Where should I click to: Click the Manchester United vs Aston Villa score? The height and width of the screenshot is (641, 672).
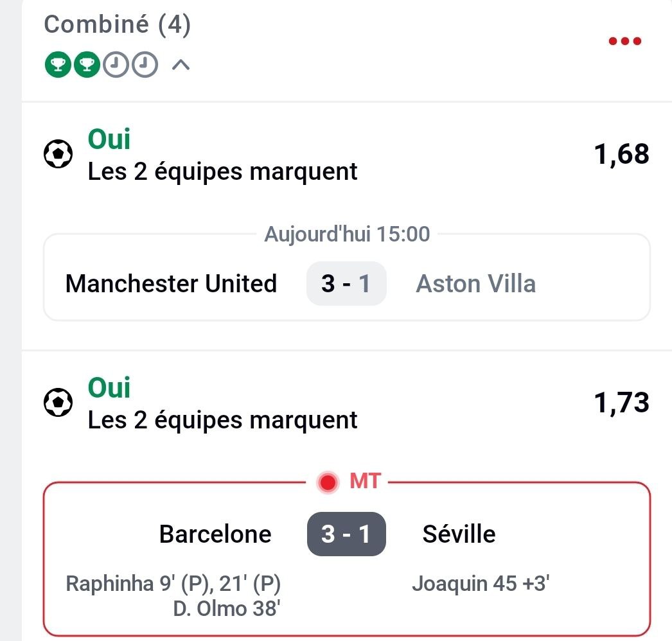pos(346,283)
